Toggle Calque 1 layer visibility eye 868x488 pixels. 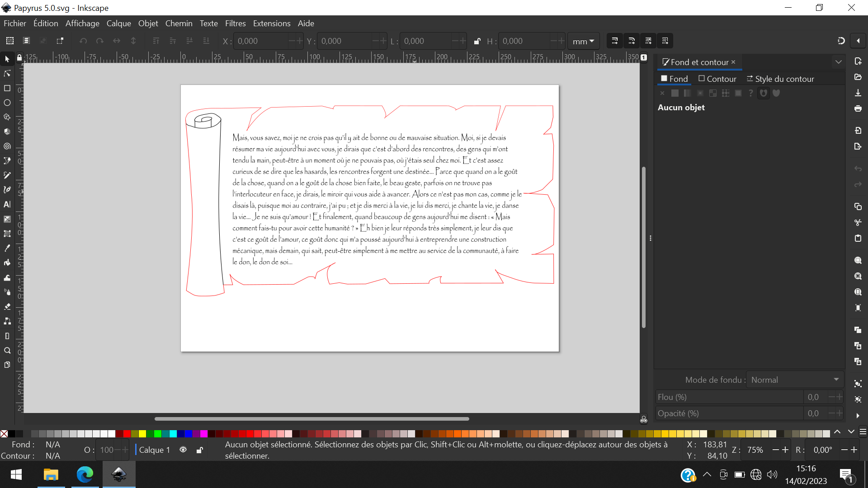click(183, 450)
